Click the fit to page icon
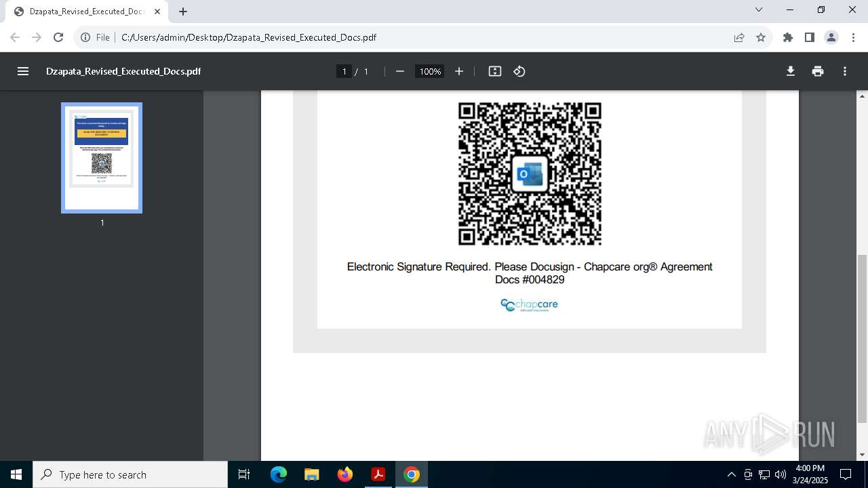The height and width of the screenshot is (488, 868). 495,71
